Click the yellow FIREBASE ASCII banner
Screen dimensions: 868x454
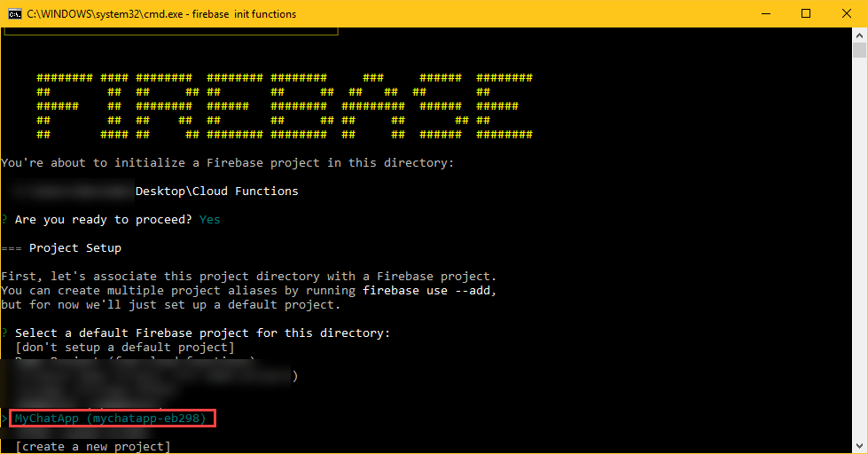click(284, 106)
